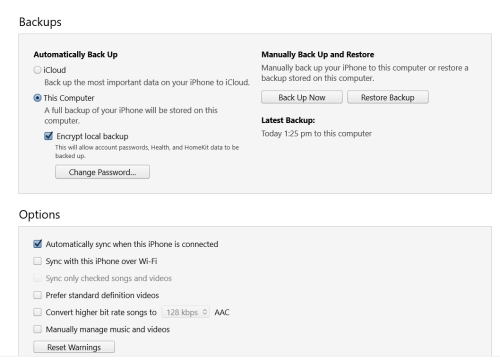Select the This Computer radio button
Viewport: 500px width, 362px height.
point(37,98)
